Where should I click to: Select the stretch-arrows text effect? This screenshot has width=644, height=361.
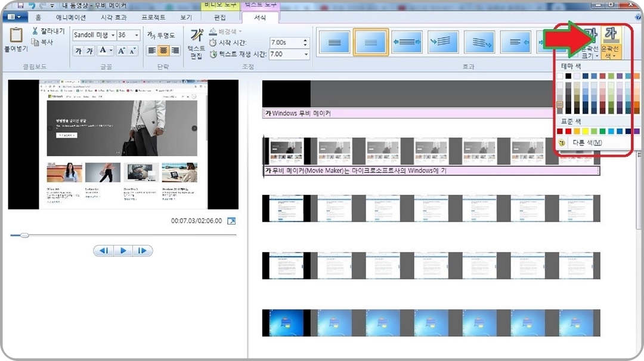pos(407,42)
